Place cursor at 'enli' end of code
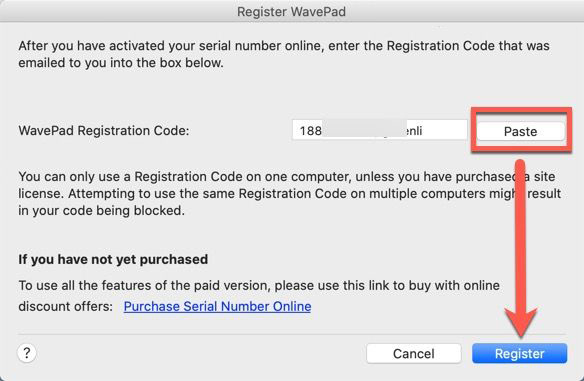 click(422, 131)
